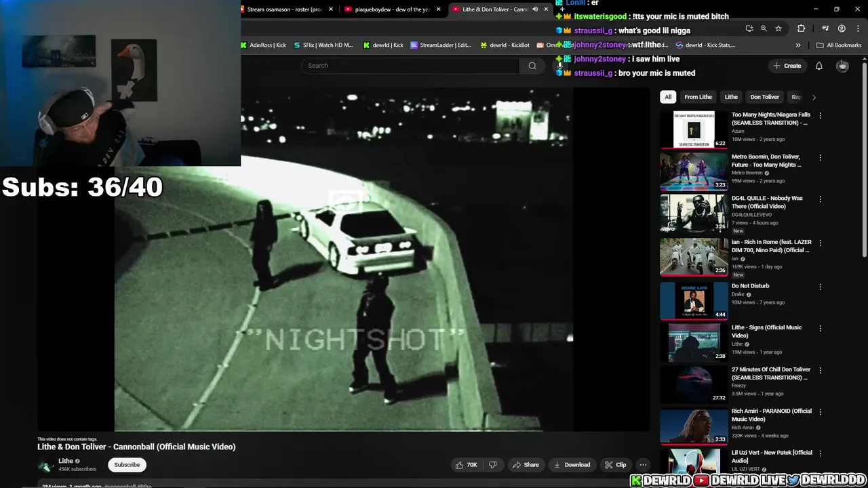
Task: Open Too Many Nights/Niagara Falls thumbnail
Action: click(694, 129)
